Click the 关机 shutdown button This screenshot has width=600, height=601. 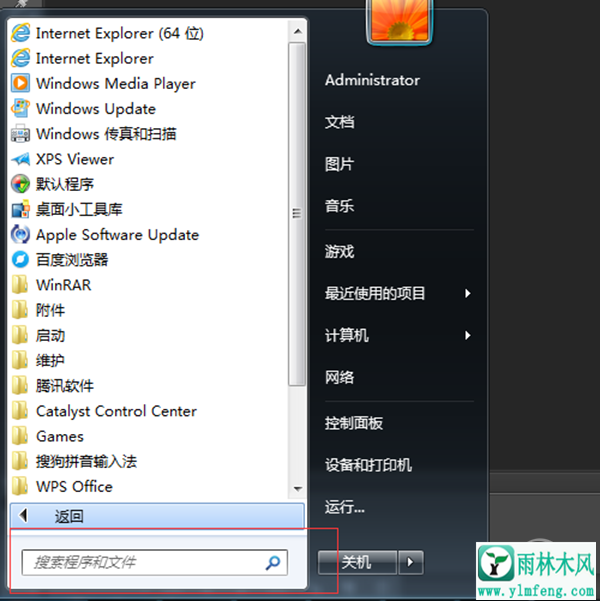coord(357,562)
